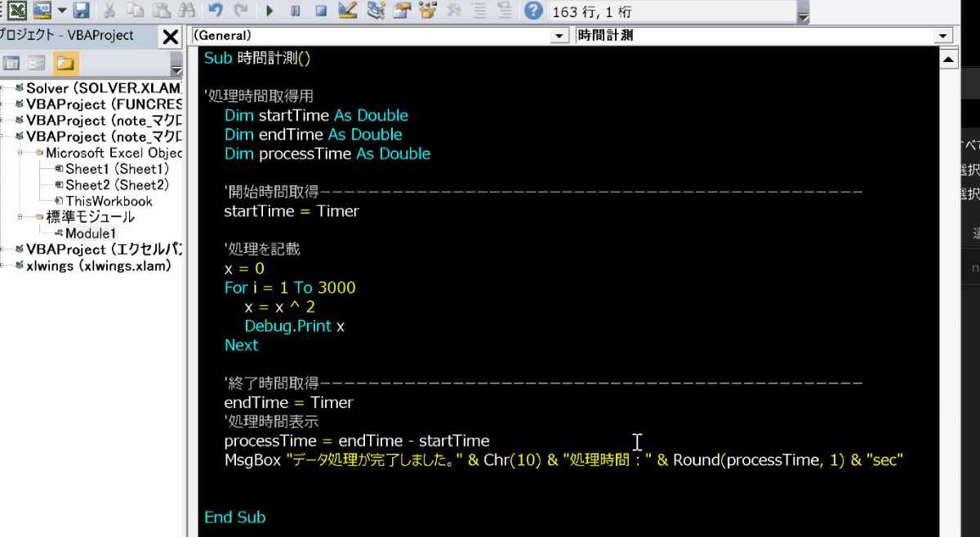Image resolution: width=980 pixels, height=537 pixels.
Task: Click the Paste clipboard icon
Action: (x=160, y=11)
